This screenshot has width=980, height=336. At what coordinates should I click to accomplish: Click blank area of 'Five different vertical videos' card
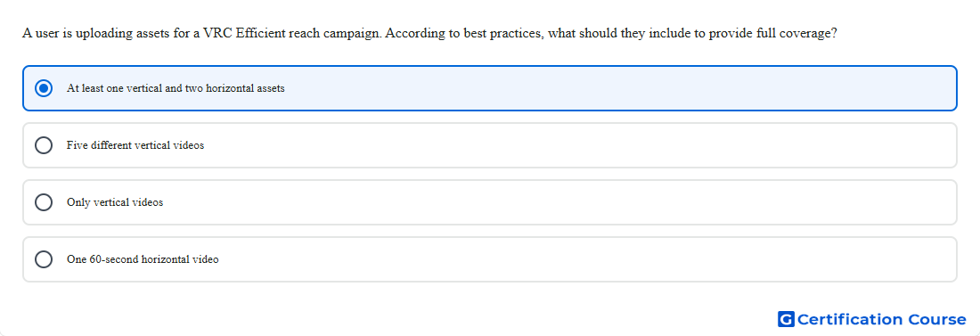point(581,145)
